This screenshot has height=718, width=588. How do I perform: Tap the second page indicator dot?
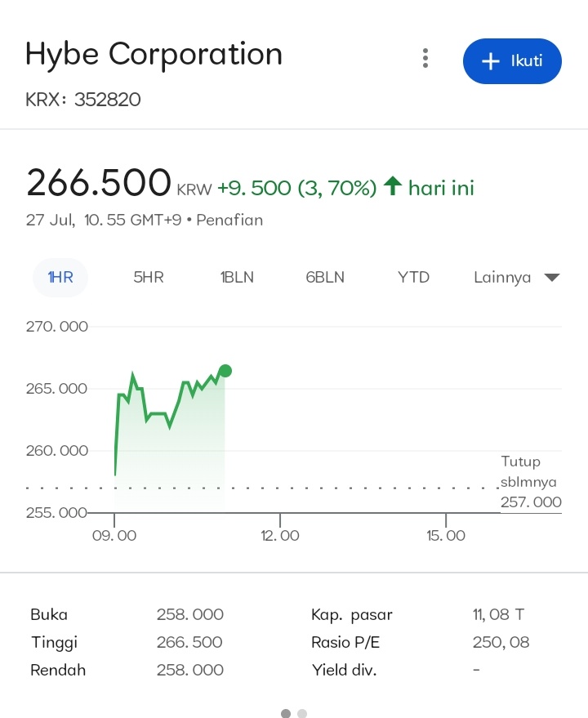(302, 713)
